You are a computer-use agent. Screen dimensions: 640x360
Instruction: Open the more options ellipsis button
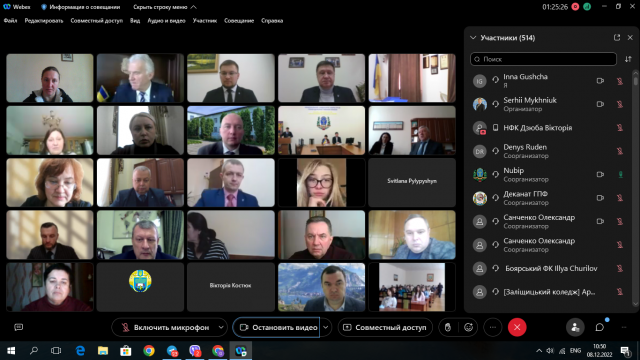coord(493,327)
